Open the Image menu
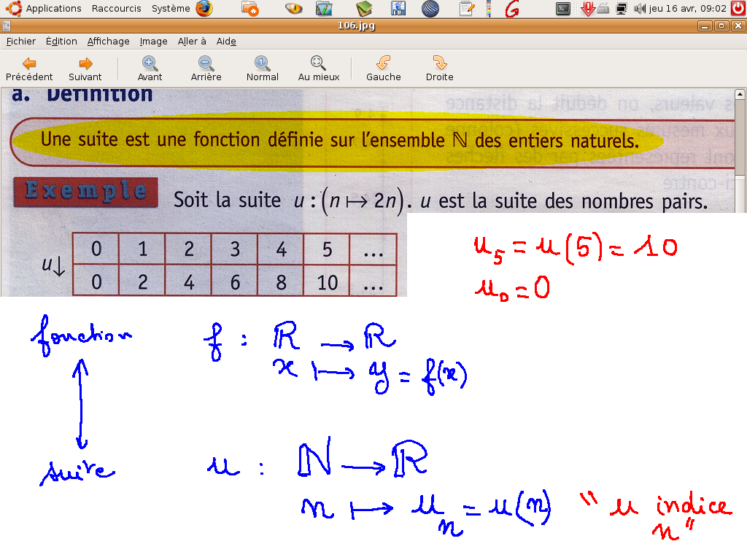The height and width of the screenshot is (560, 747). tap(153, 42)
